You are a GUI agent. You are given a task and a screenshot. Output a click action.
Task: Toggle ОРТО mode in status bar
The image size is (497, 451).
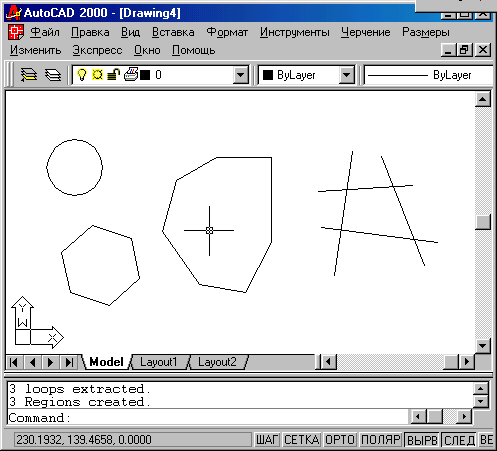(x=340, y=440)
